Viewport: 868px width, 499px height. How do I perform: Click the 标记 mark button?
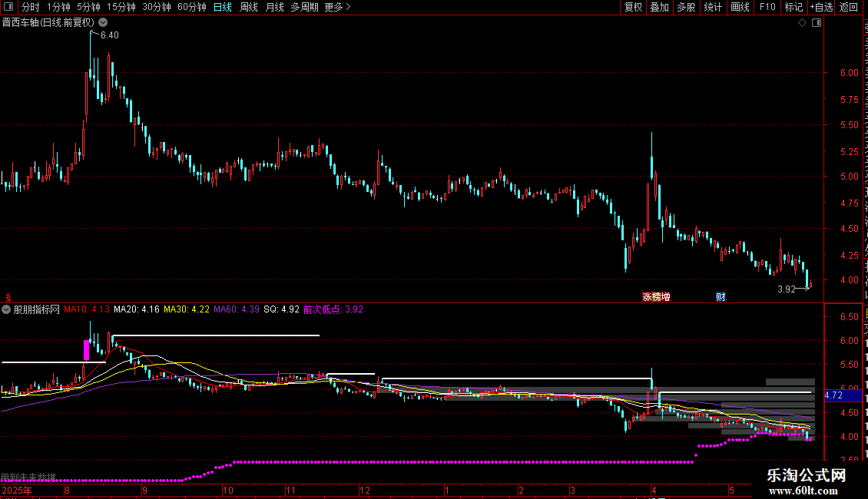point(793,7)
